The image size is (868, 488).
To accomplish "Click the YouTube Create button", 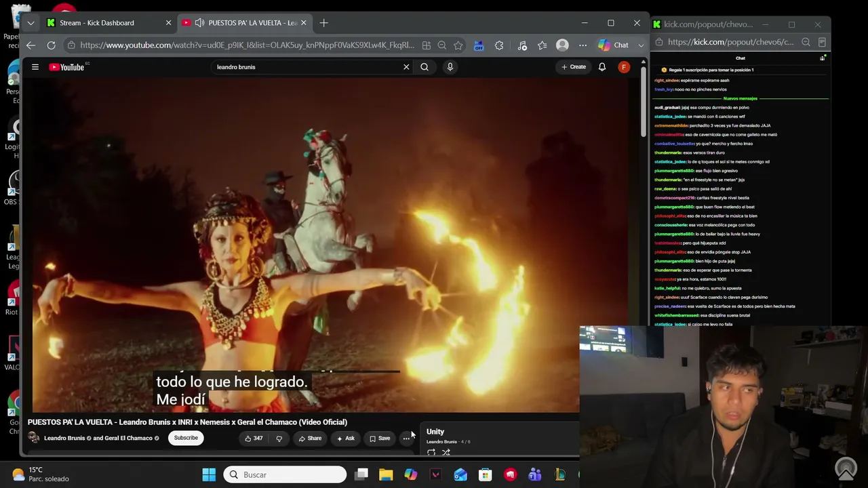I will click(574, 67).
